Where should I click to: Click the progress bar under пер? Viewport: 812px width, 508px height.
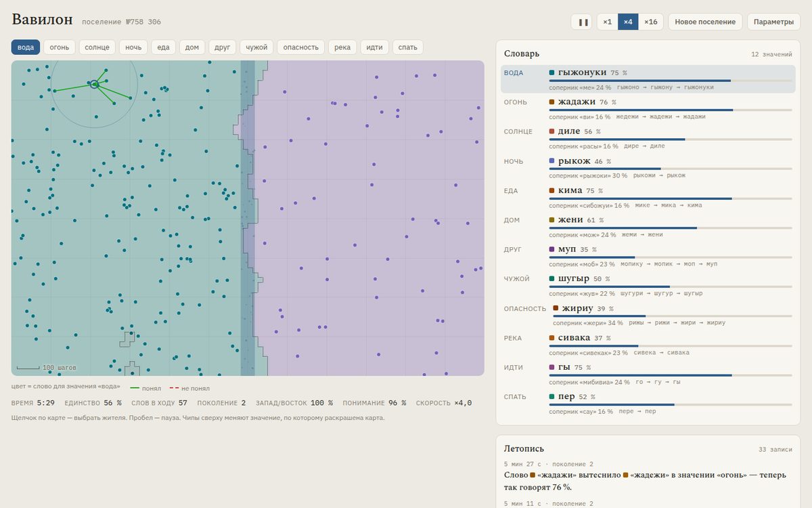[x=671, y=405]
